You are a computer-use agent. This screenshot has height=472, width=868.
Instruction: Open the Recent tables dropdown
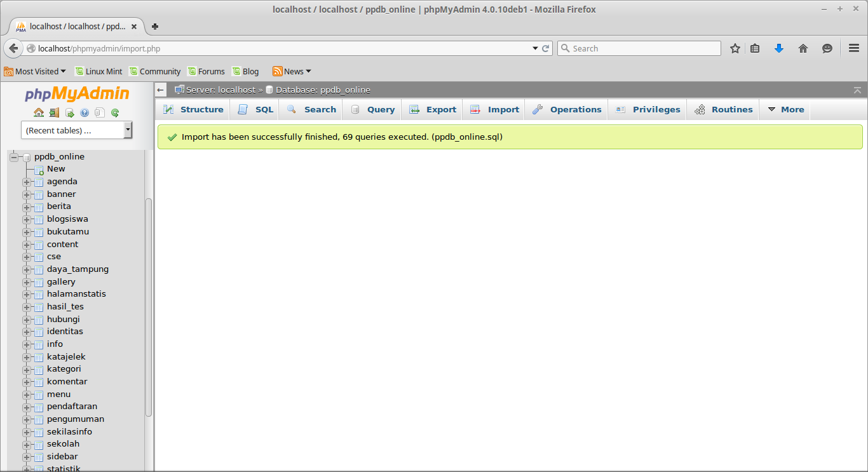pyautogui.click(x=76, y=130)
